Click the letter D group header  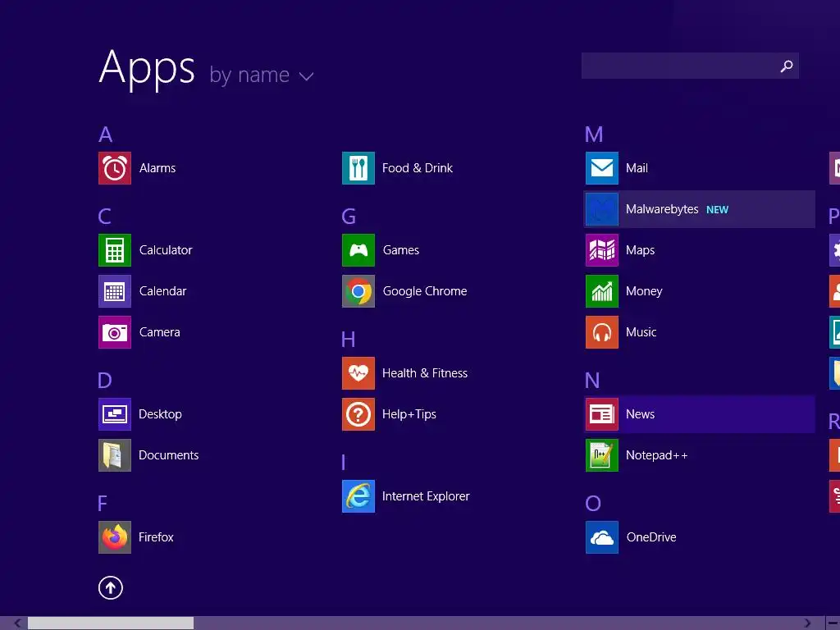click(105, 381)
